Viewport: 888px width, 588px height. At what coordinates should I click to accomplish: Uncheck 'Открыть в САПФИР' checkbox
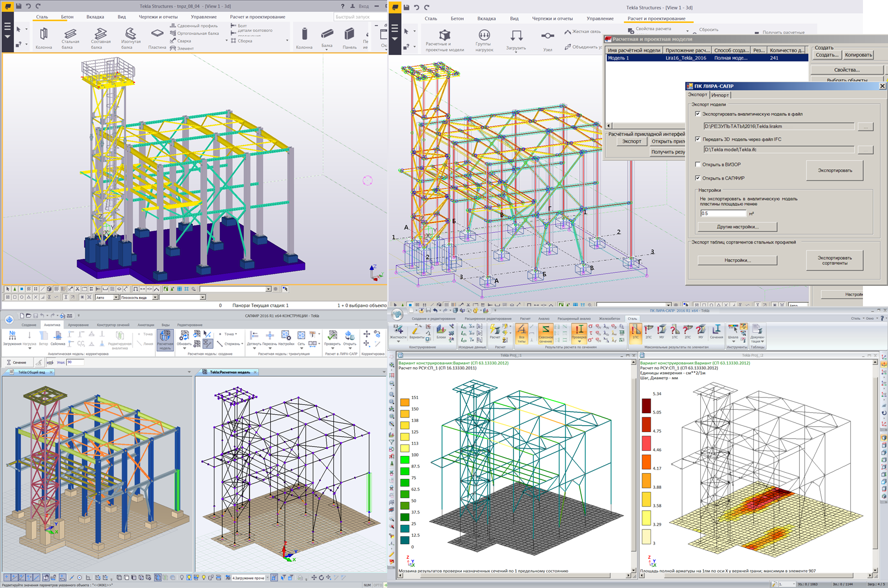pyautogui.click(x=698, y=178)
